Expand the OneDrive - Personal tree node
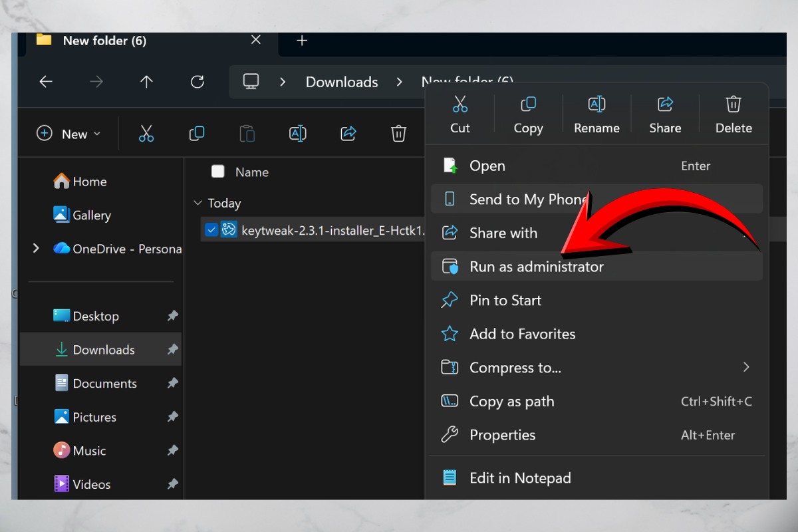798x532 pixels. pyautogui.click(x=36, y=249)
